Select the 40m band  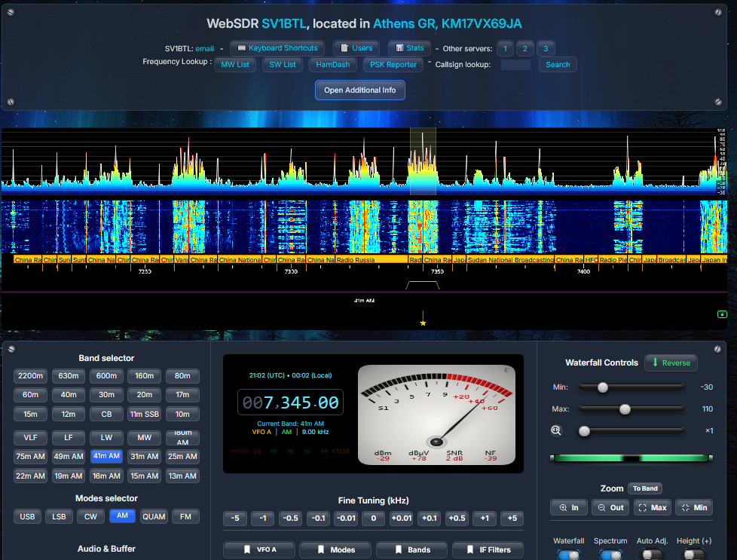click(x=69, y=394)
